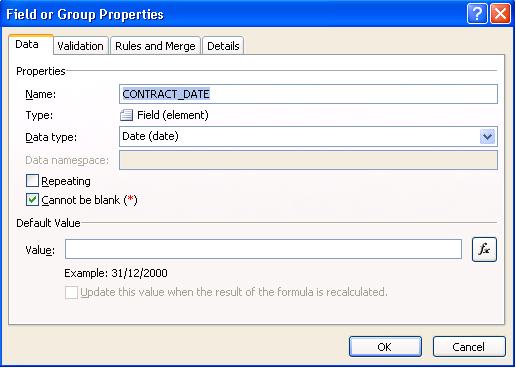
Task: Uncheck Cannot be blank checkbox
Action: [32, 200]
